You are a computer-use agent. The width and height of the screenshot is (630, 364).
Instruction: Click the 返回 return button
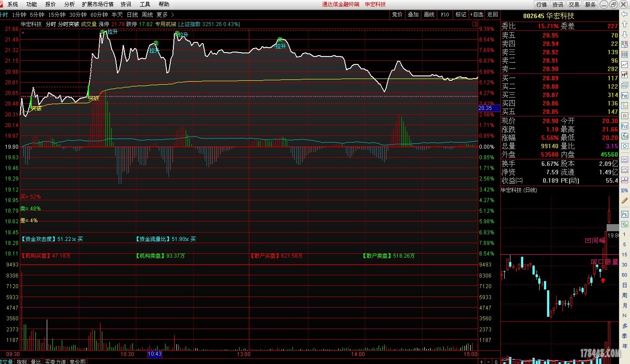pyautogui.click(x=493, y=15)
